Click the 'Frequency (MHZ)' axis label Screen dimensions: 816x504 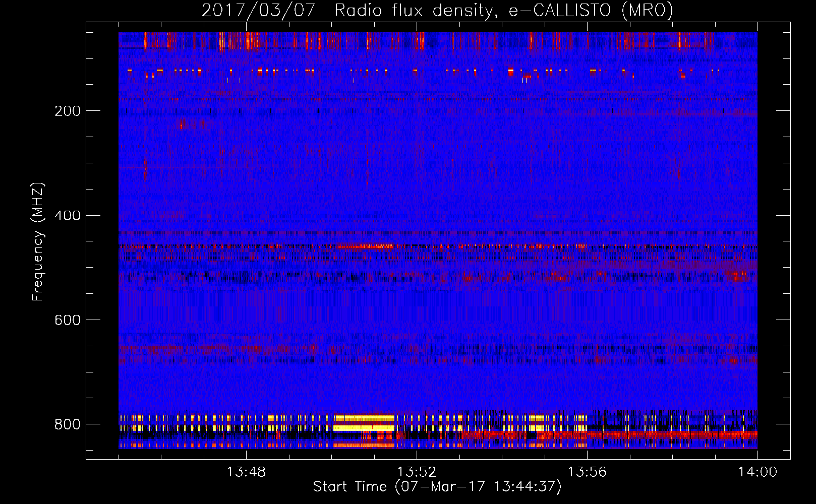point(38,242)
